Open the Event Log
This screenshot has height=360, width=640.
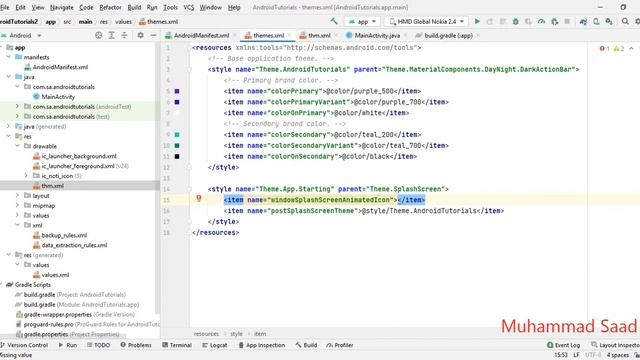pyautogui.click(x=563, y=345)
